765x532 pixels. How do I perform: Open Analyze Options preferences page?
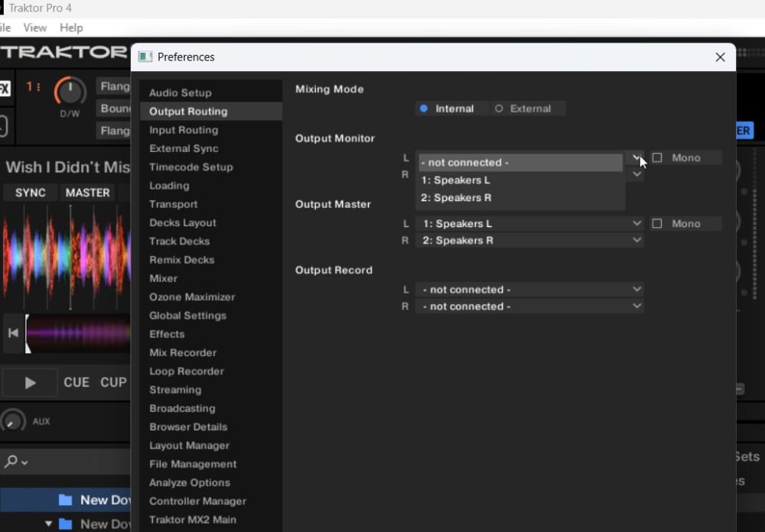211,482
